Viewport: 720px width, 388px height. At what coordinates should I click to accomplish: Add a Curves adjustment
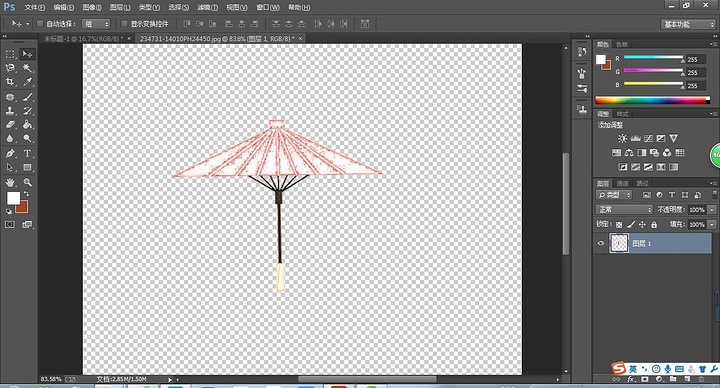tap(648, 138)
